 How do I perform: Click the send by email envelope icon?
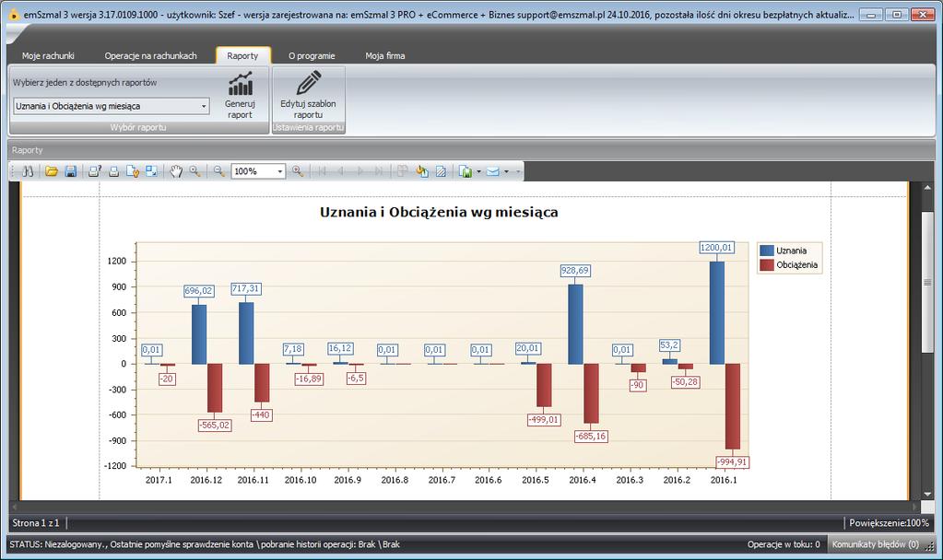tap(492, 171)
